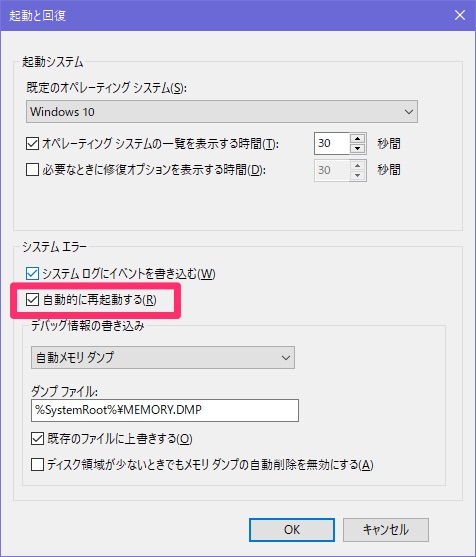The height and width of the screenshot is (557, 476).
Task: Click the dropdown arrow next to Windows 10
Action: point(409,112)
